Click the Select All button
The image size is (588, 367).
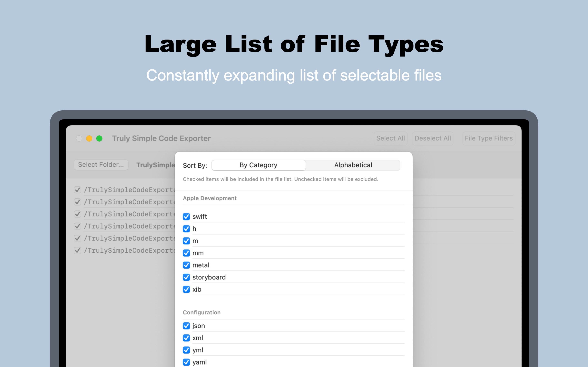(x=390, y=138)
